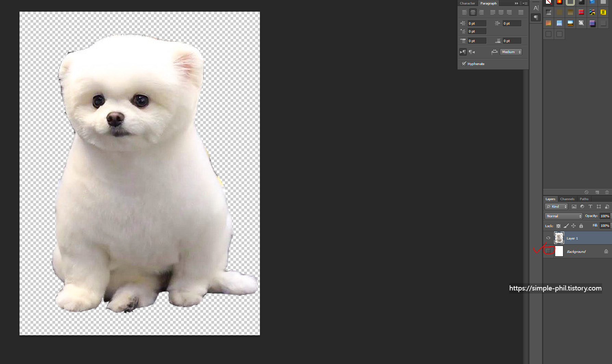
Task: Create new style via page icon
Action: [x=597, y=192]
